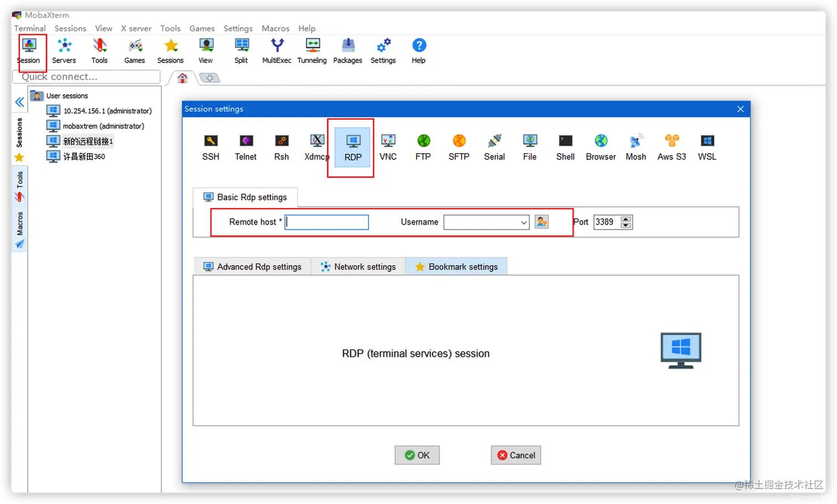Open the Games menu in menu bar

pyautogui.click(x=202, y=28)
